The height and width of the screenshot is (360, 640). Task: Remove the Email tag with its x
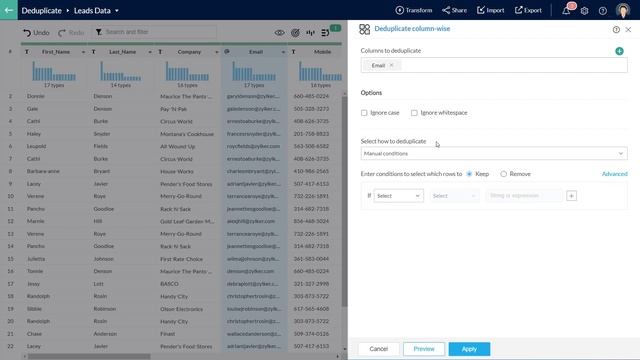click(391, 65)
